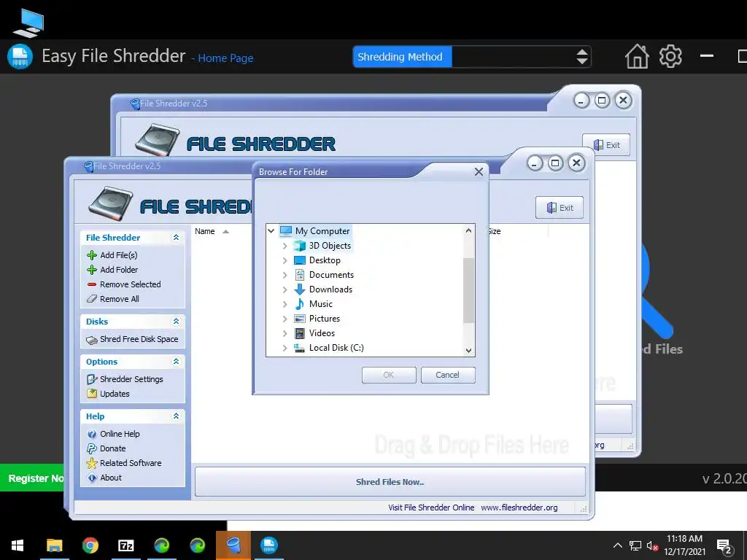Click the Easy File Shredder logo icon
This screenshot has width=747, height=560.
click(20, 57)
